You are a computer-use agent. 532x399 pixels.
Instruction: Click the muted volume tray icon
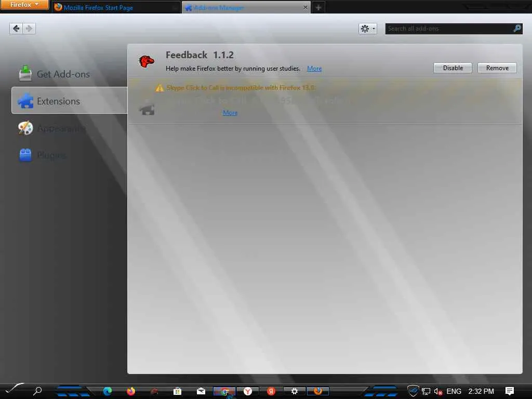(x=438, y=391)
